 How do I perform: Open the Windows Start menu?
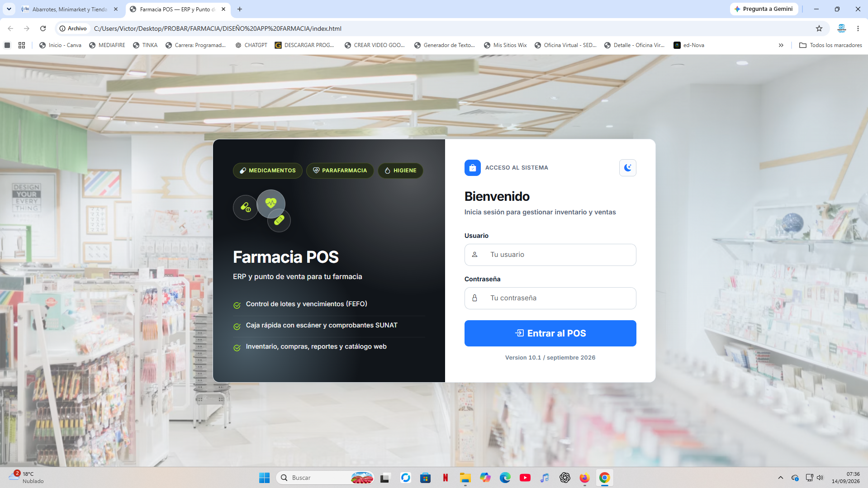264,478
